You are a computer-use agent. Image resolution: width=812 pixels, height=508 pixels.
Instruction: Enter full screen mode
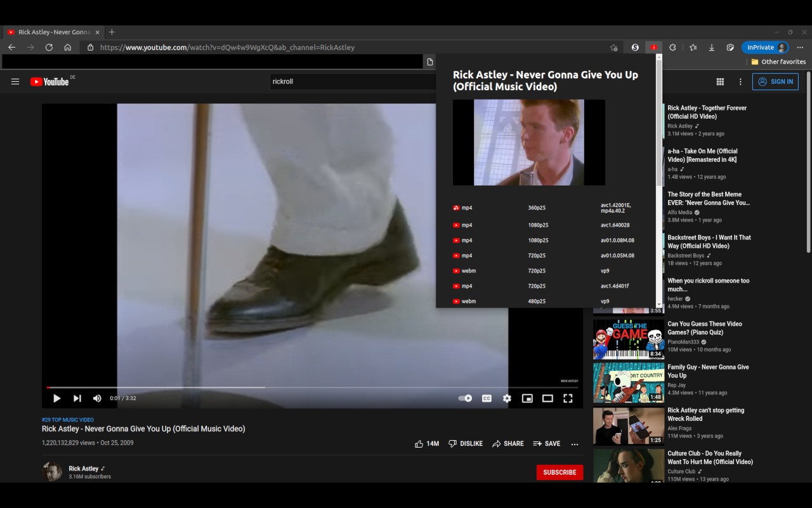(568, 398)
